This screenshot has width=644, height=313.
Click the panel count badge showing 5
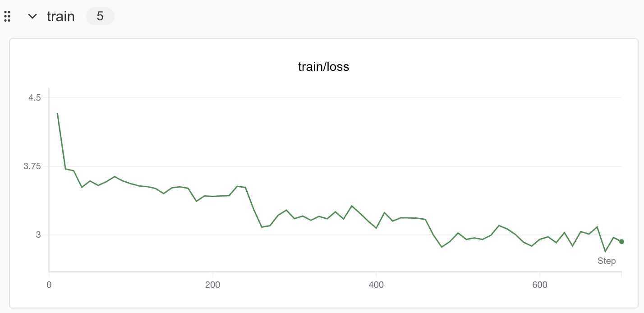click(100, 17)
